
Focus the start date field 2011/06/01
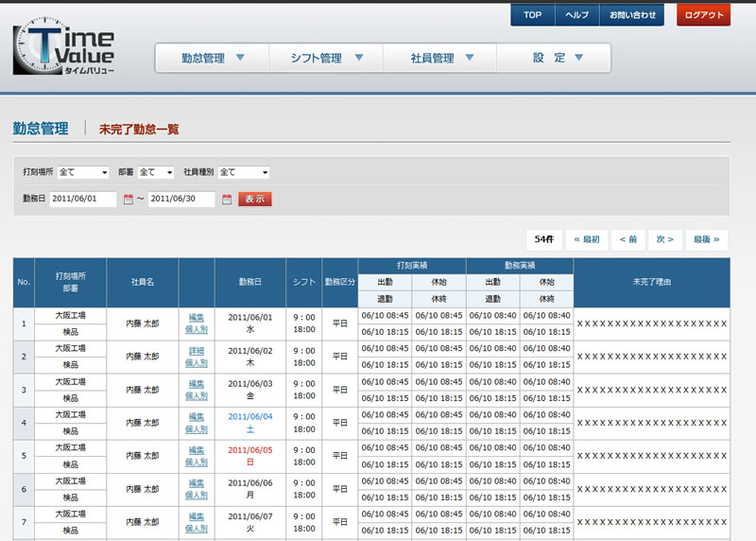tap(83, 199)
